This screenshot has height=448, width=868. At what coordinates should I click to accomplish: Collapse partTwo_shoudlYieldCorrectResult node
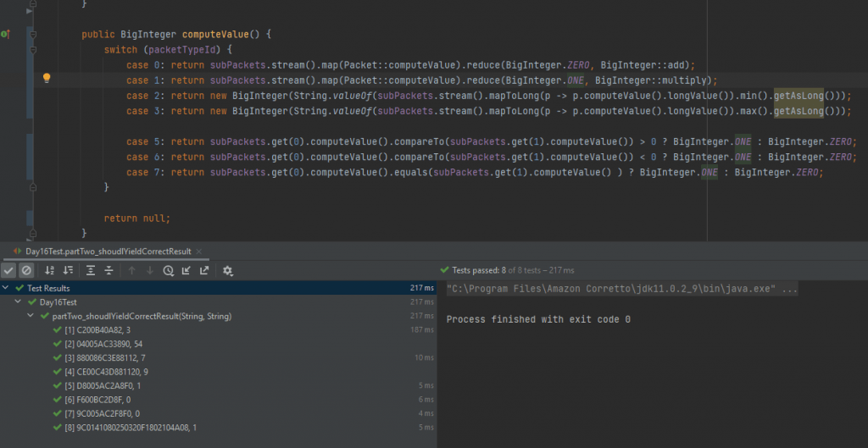click(x=31, y=316)
